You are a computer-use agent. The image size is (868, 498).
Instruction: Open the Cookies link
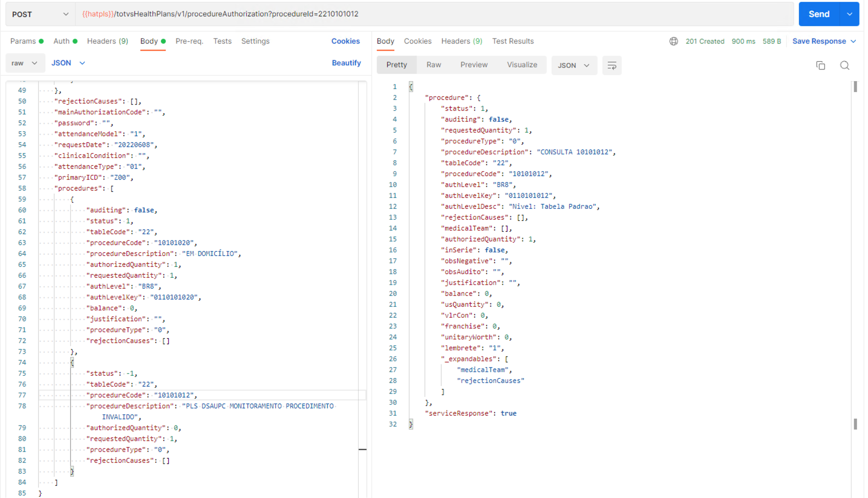pos(345,41)
